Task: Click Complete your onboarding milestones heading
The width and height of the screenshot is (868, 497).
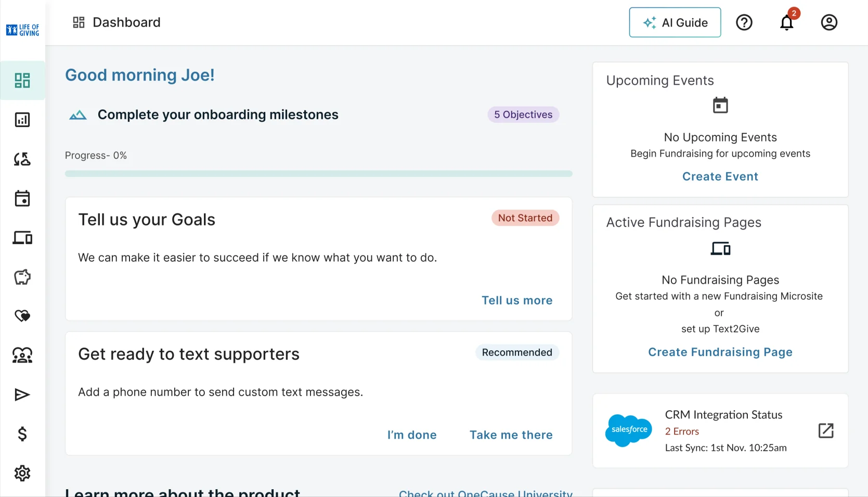Action: 218,114
